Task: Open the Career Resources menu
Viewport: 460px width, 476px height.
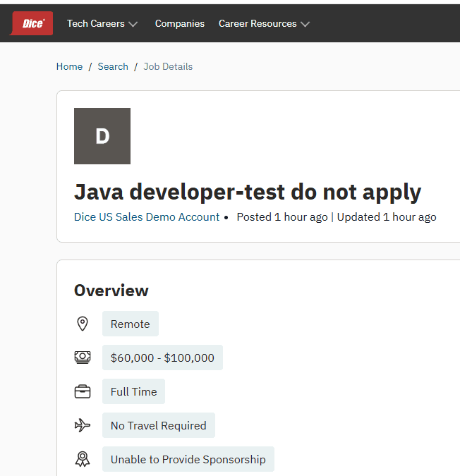Action: coord(264,24)
